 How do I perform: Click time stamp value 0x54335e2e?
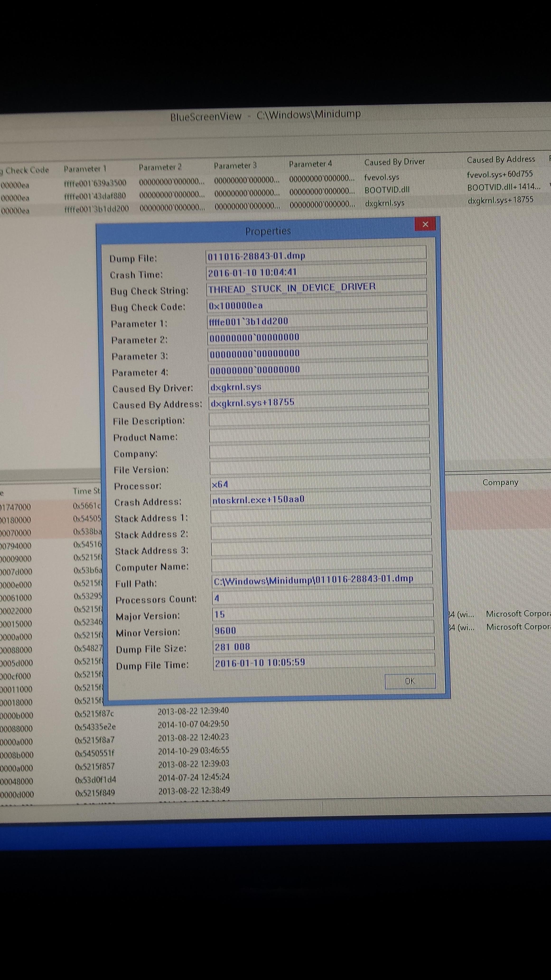95,727
